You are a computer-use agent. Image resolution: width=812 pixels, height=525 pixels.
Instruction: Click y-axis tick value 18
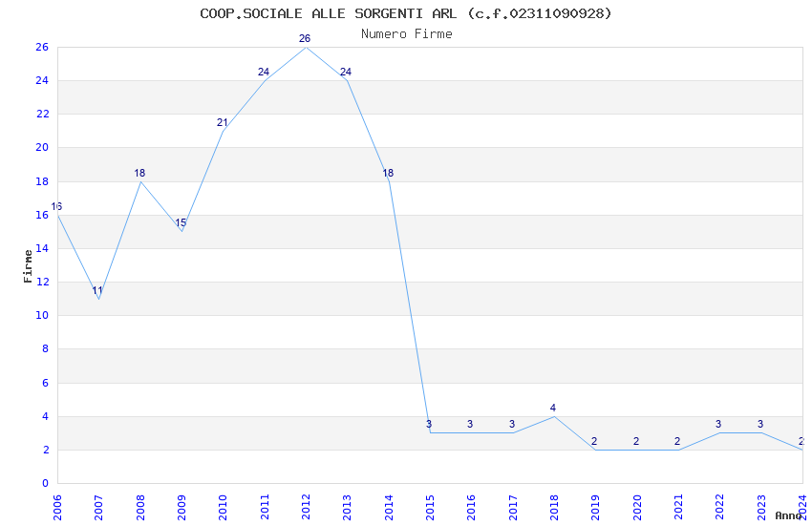click(42, 181)
